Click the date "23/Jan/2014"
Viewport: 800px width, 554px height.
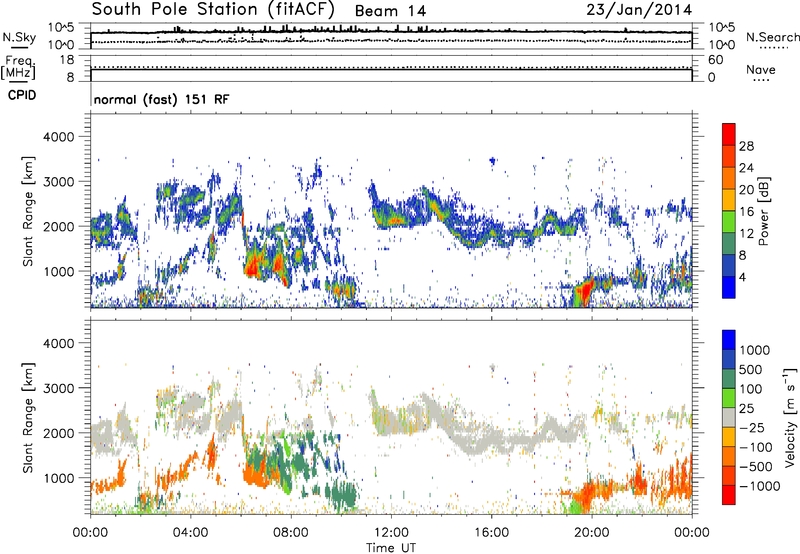639,10
